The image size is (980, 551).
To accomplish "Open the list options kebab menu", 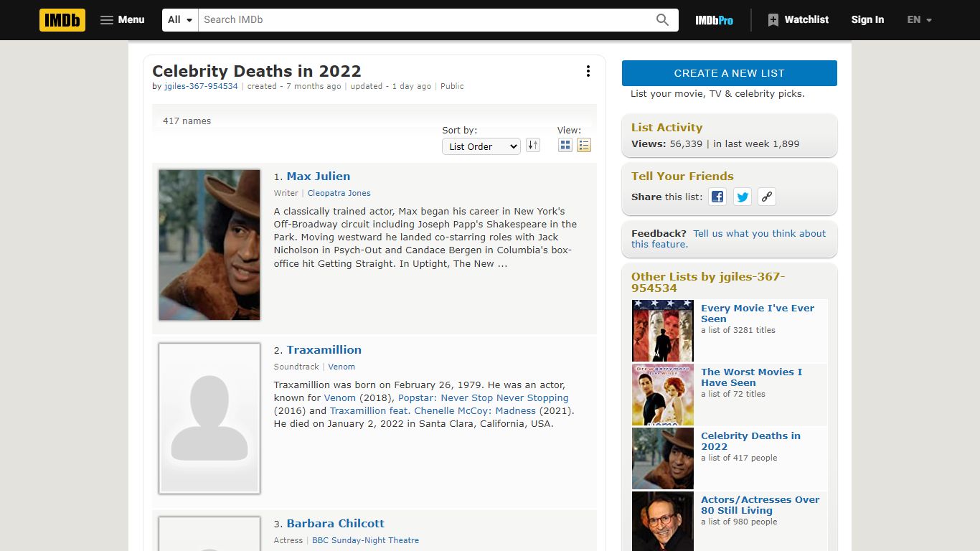I will (588, 71).
